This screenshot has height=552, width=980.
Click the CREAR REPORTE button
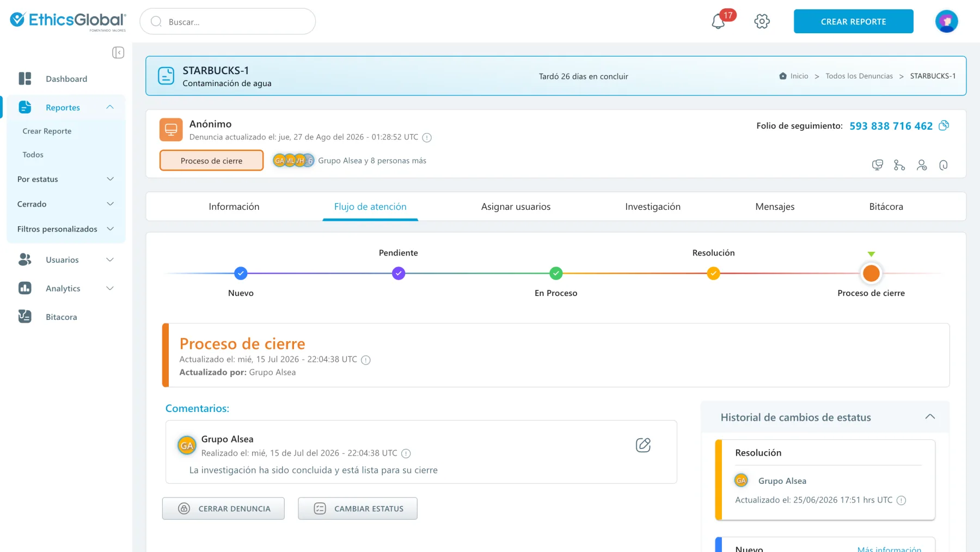coord(853,21)
